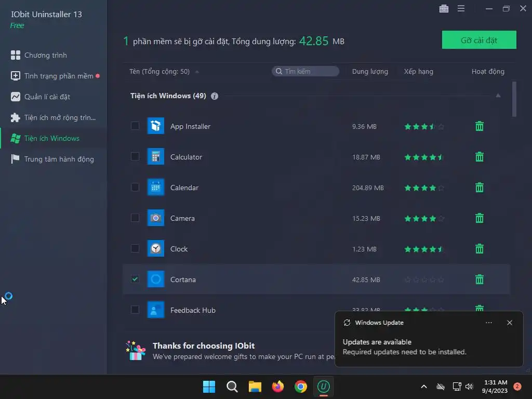Screen dimensions: 532x399
Task: Check the Feedback Hub checkbox
Action: [135, 310]
